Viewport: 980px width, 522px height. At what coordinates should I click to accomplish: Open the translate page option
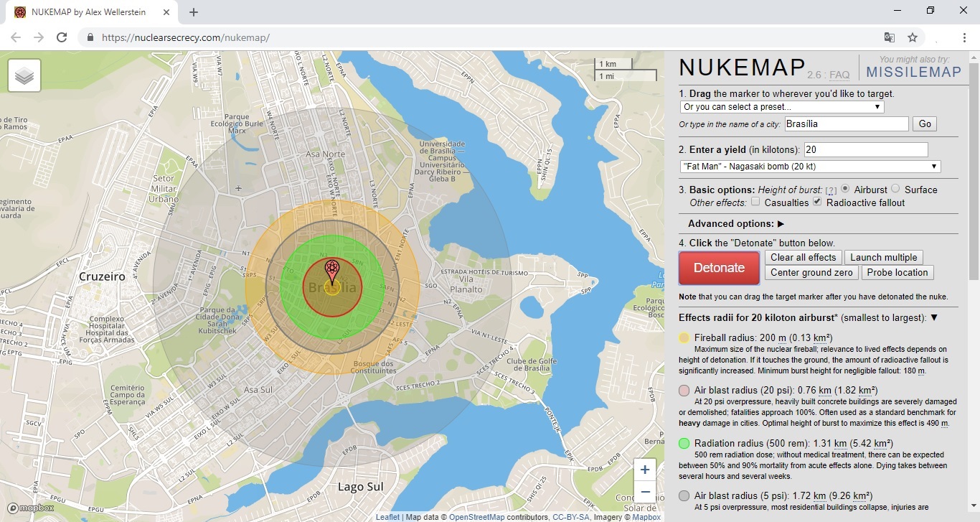coord(889,37)
